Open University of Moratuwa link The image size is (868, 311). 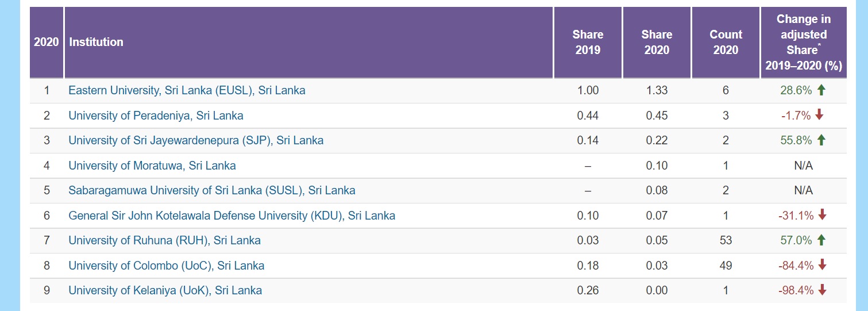(152, 166)
